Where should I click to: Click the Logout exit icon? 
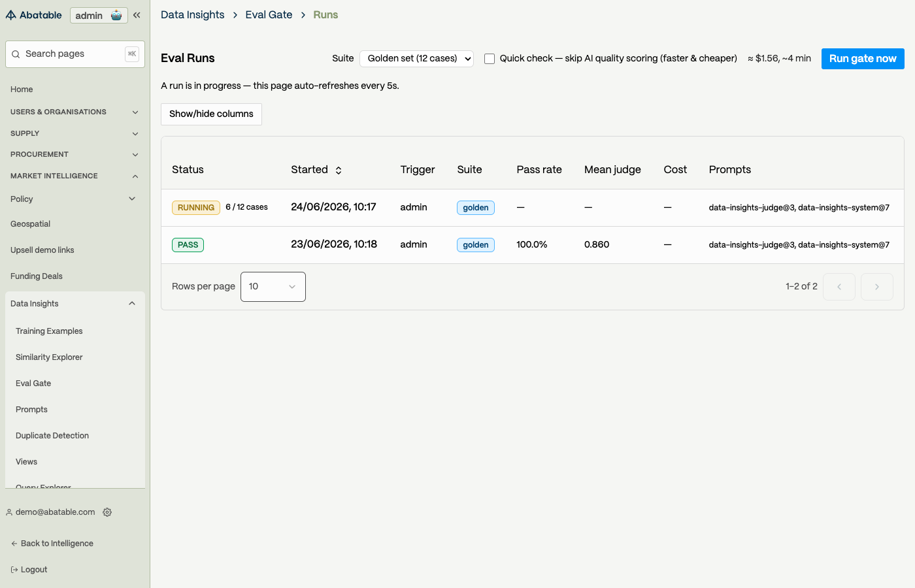(14, 570)
